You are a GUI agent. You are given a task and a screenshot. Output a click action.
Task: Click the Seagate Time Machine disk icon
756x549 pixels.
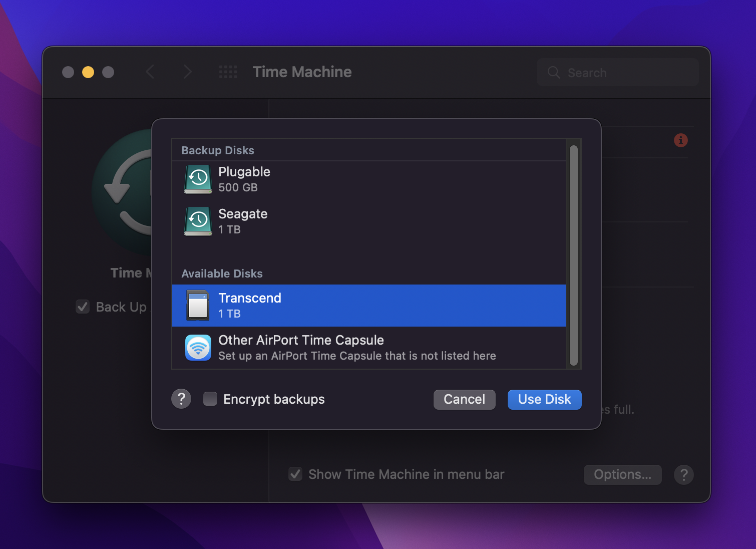[x=198, y=221]
